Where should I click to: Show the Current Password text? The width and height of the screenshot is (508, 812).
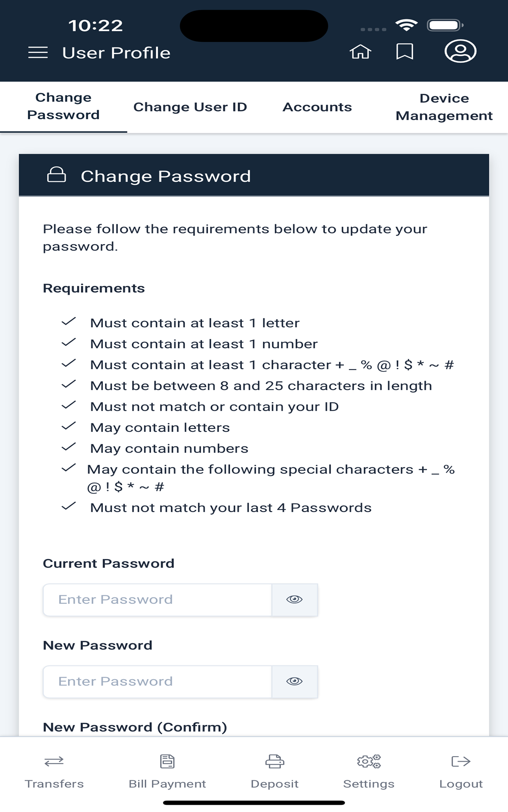(294, 599)
